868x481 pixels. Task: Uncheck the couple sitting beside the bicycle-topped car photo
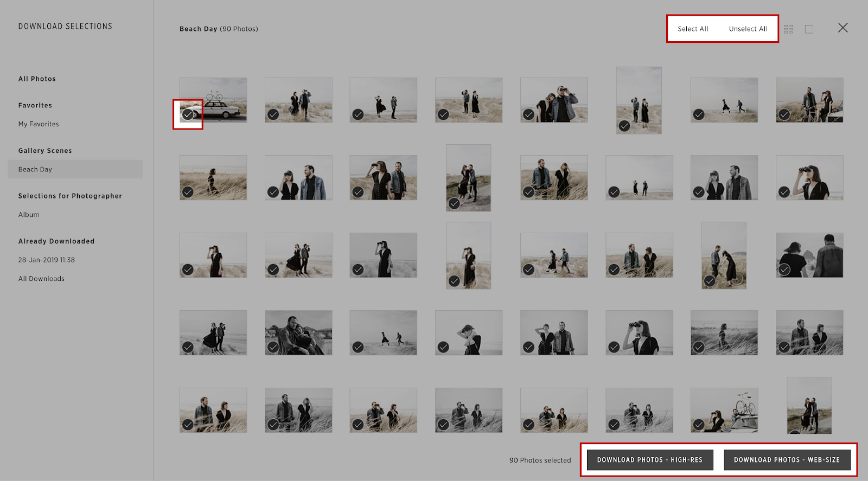click(x=699, y=425)
